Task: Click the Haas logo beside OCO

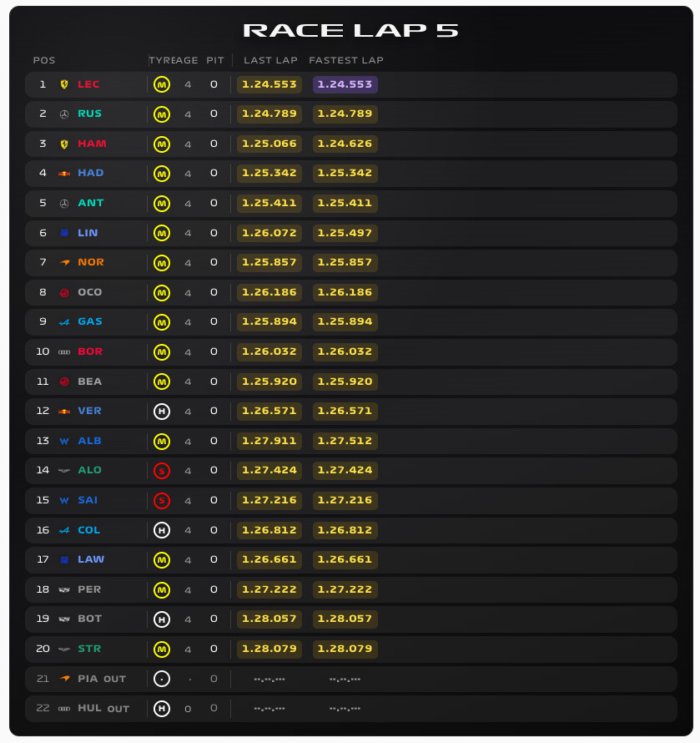Action: click(64, 293)
